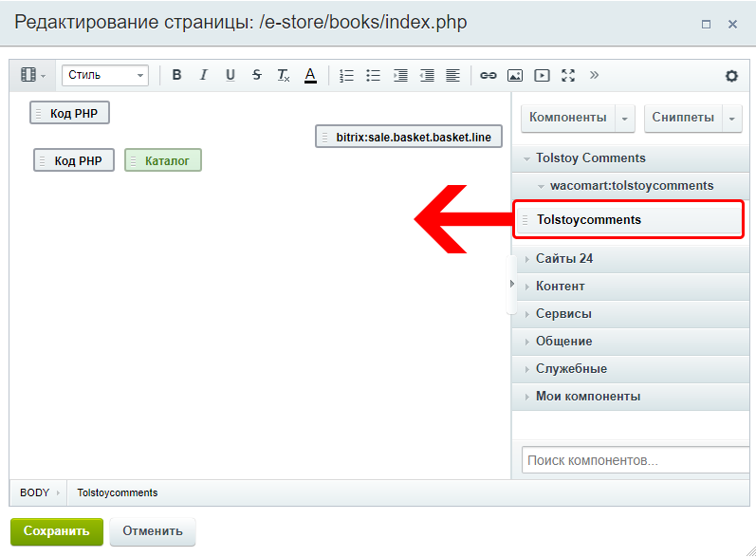The height and width of the screenshot is (557, 756).
Task: Select the first Код PHP block
Action: pyautogui.click(x=70, y=113)
